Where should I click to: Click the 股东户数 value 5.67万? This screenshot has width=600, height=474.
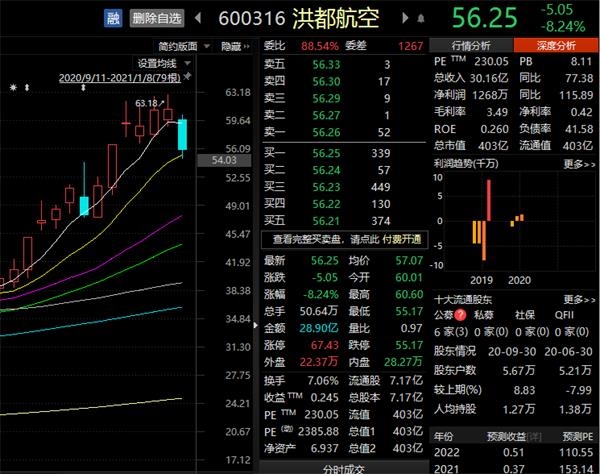tap(519, 370)
